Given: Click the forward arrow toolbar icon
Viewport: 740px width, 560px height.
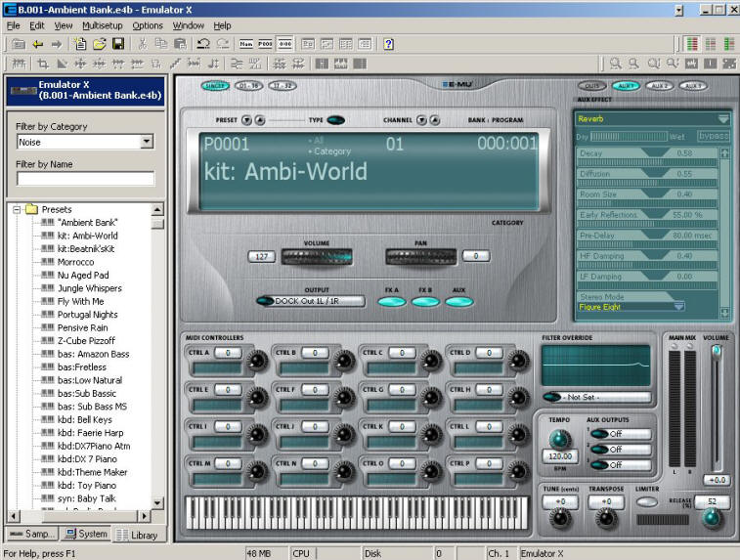Looking at the screenshot, I should 57,44.
